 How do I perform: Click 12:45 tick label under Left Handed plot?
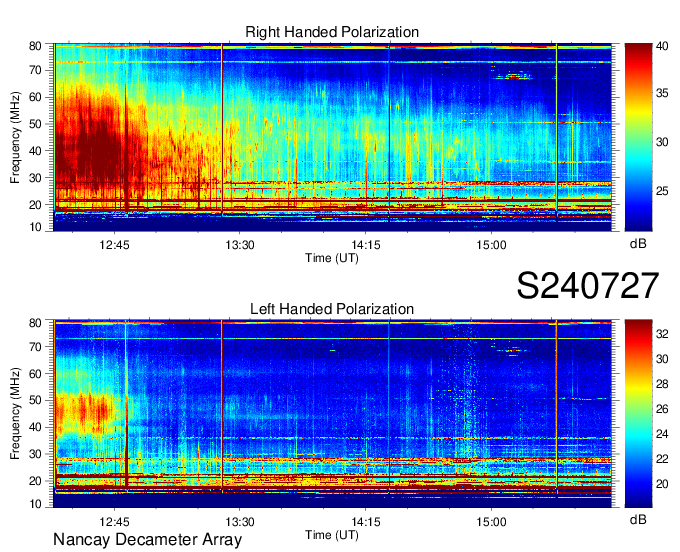[114, 522]
